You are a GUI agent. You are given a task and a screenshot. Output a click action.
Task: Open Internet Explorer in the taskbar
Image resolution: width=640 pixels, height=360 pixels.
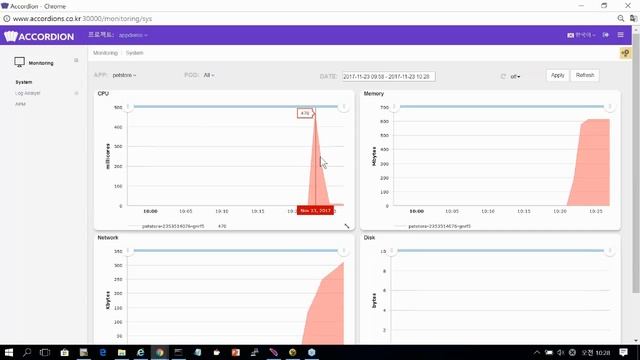pyautogui.click(x=140, y=353)
